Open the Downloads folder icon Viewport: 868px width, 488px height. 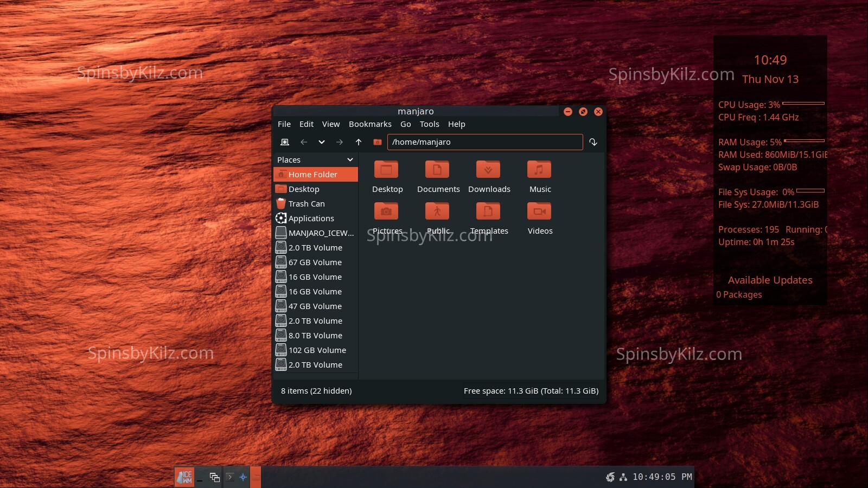coord(488,170)
